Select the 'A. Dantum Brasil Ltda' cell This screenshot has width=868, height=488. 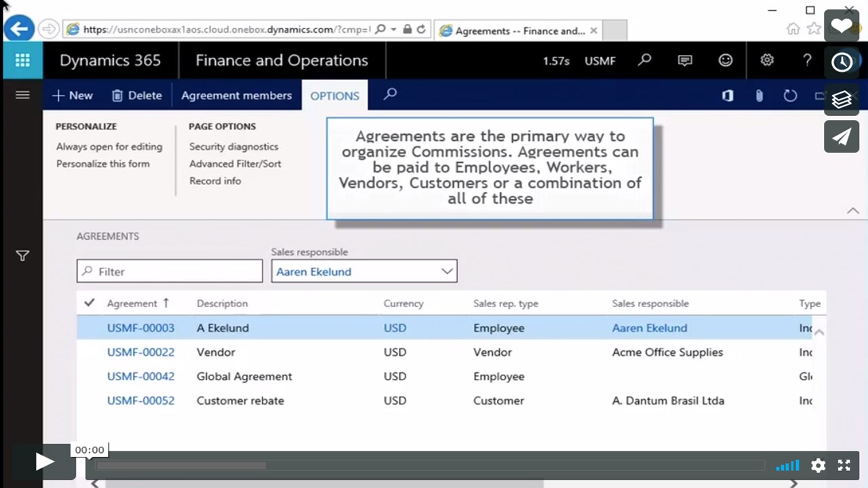point(668,401)
